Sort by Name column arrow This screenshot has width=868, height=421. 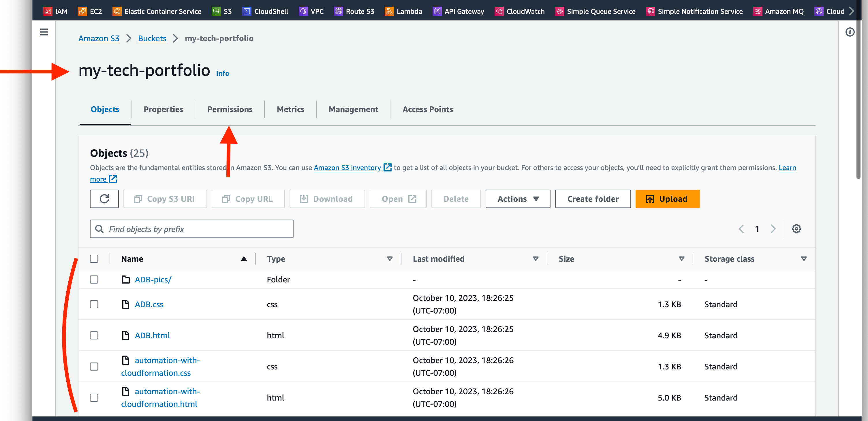pos(244,259)
